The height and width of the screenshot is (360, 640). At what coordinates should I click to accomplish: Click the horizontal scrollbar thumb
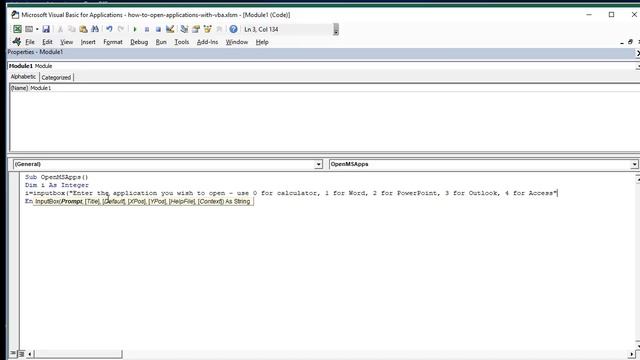(78, 354)
